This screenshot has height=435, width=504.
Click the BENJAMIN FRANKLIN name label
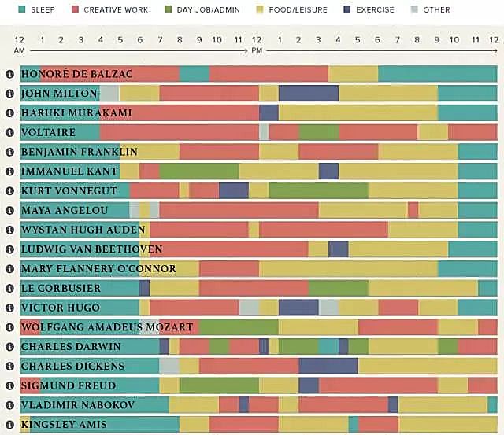pyautogui.click(x=80, y=152)
